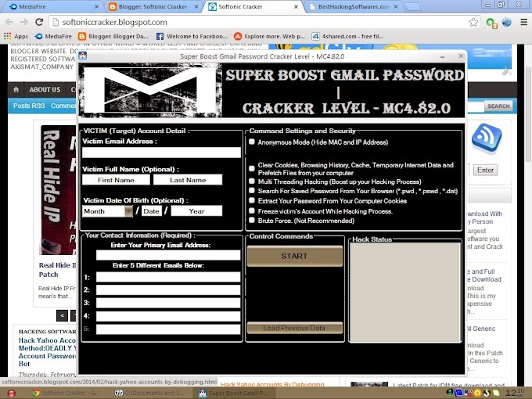The image size is (532, 399).
Task: Enable Multi Threading Hacking checkbox
Action: pyautogui.click(x=252, y=182)
